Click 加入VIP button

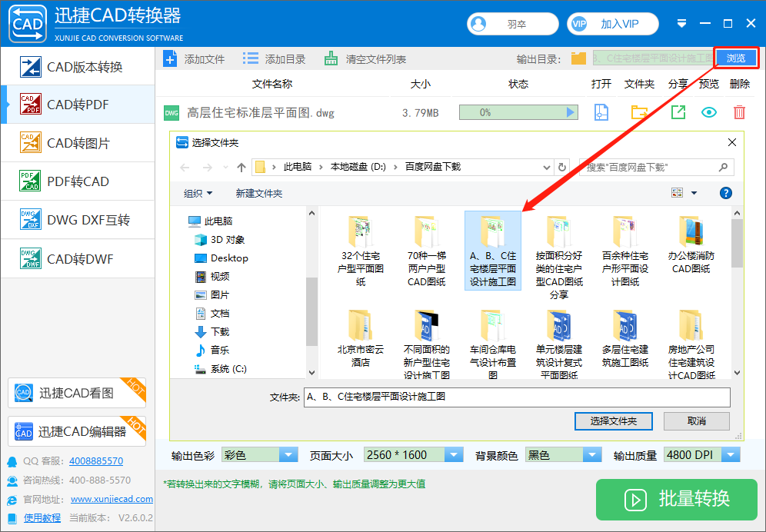(613, 24)
